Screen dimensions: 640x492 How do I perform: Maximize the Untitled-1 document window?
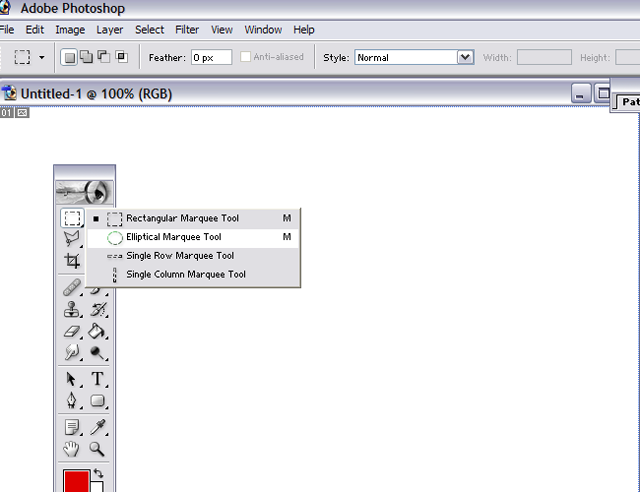point(602,94)
